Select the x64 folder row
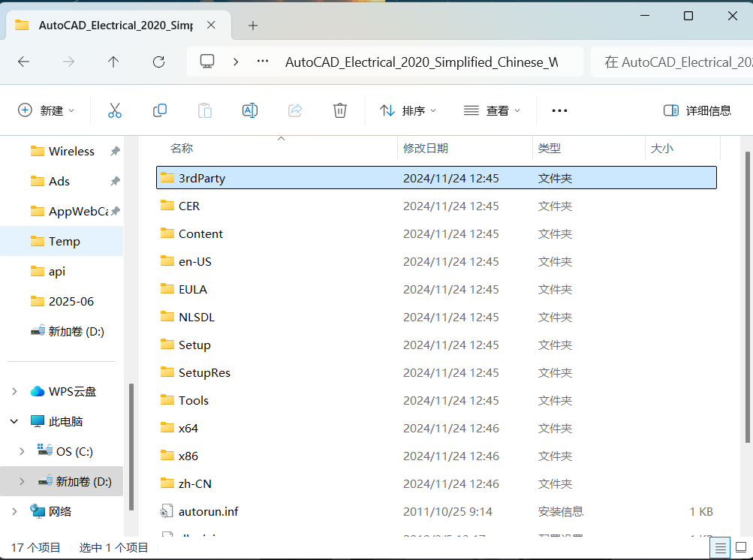The width and height of the screenshot is (753, 560). [x=436, y=428]
